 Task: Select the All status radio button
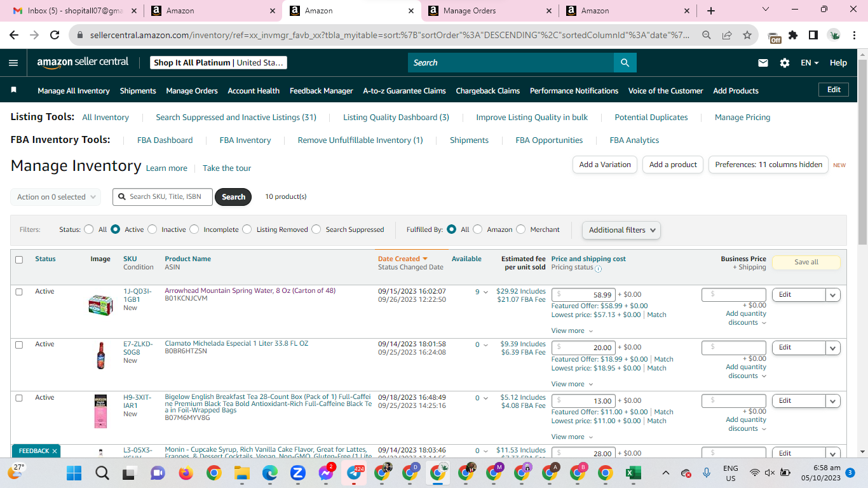coord(89,229)
